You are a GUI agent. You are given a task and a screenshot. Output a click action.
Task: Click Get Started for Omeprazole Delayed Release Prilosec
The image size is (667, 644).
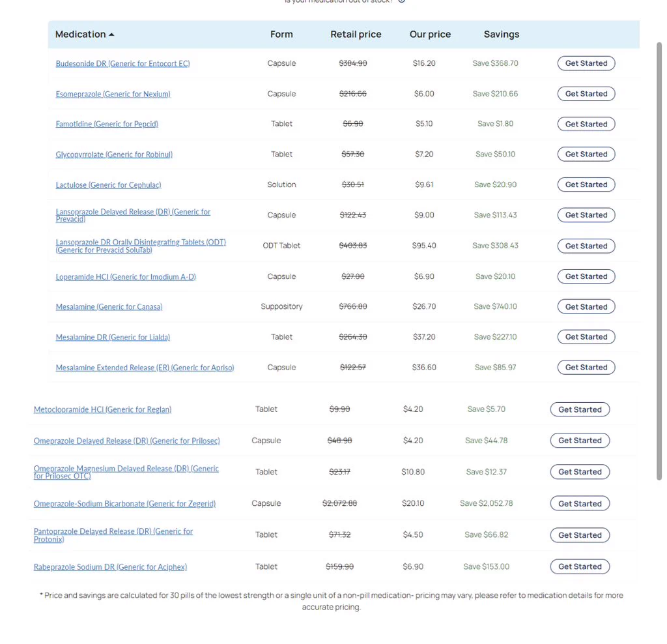coord(580,441)
